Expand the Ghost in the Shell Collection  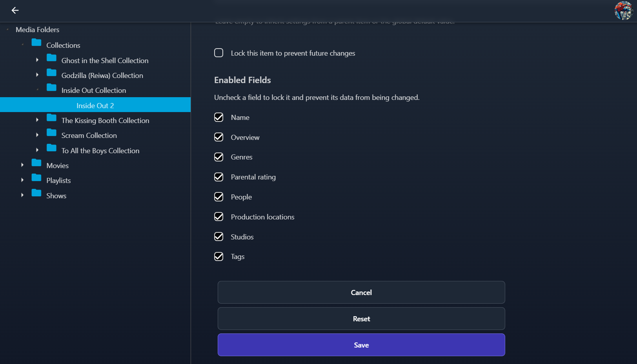[37, 60]
